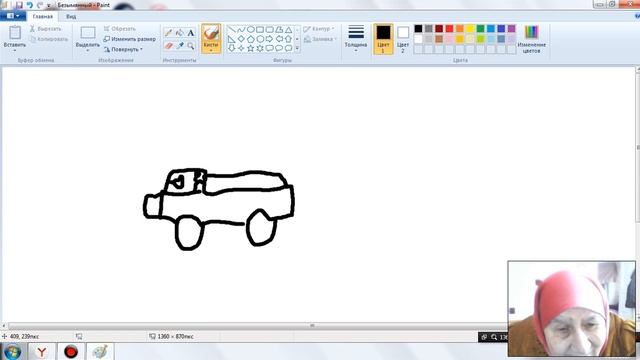
Task: Pick the Pentagon shape
Action: click(x=251, y=39)
